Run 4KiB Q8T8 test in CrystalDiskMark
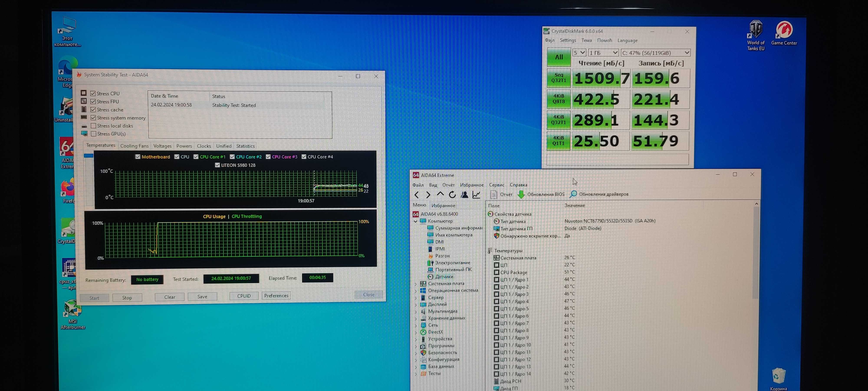Screen dimensions: 868x391 click(x=559, y=99)
